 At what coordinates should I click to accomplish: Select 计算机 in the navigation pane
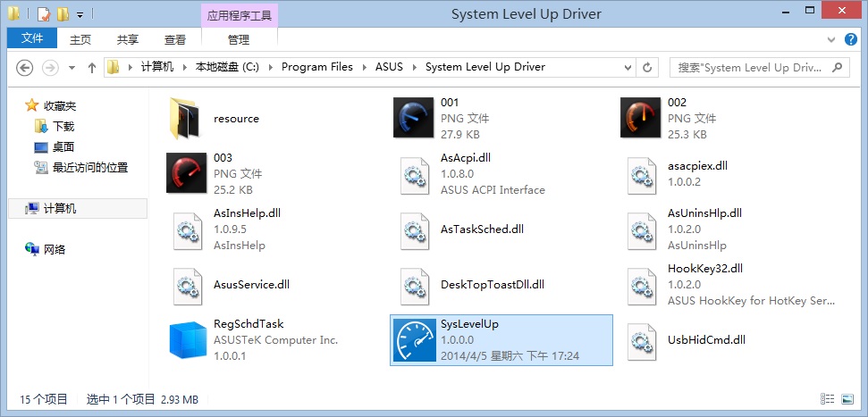coord(79,209)
